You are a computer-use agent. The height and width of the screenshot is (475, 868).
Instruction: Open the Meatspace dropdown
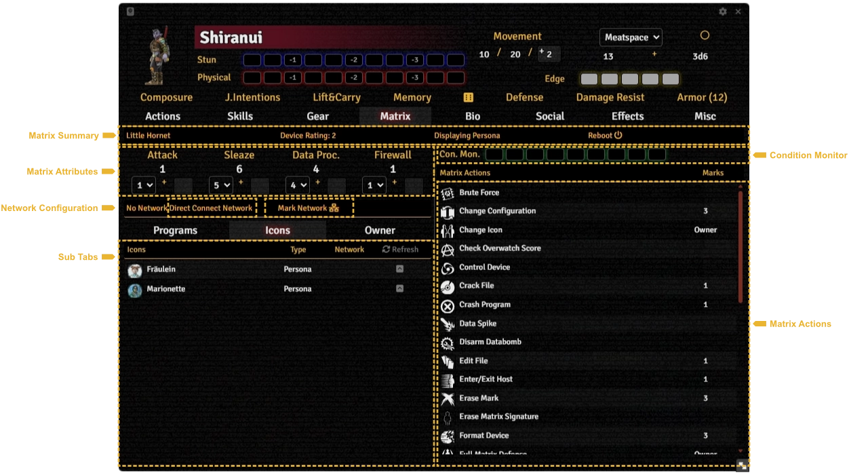coord(630,37)
